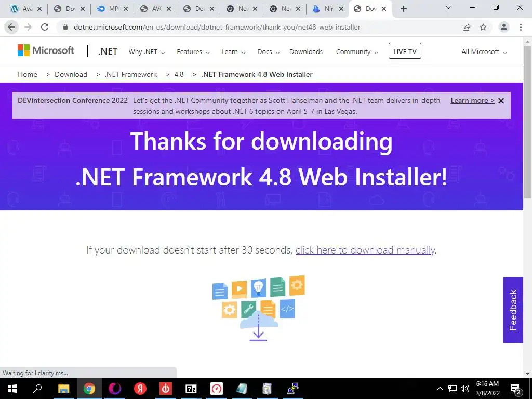Dismiss the DEVintersection banner with X

click(501, 101)
